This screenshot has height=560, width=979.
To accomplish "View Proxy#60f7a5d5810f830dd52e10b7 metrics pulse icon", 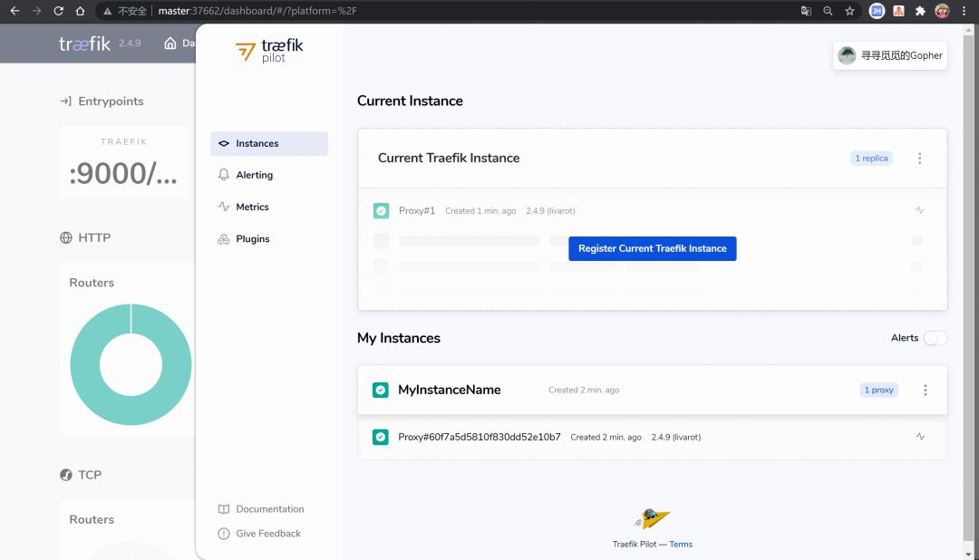I will (920, 437).
